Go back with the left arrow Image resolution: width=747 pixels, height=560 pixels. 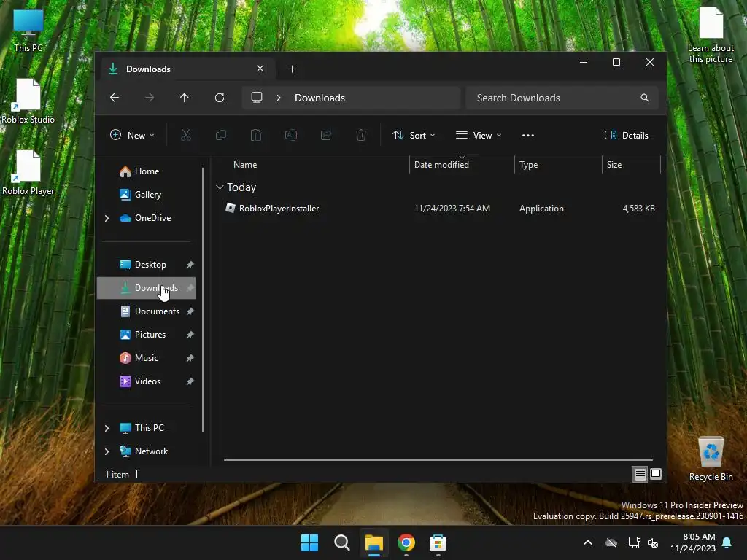pos(115,98)
